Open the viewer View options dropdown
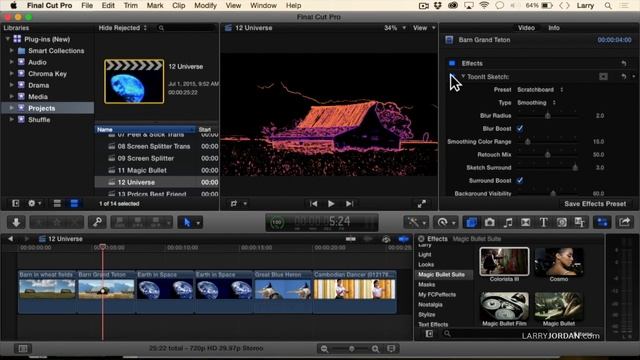This screenshot has width=640, height=360. click(x=424, y=28)
